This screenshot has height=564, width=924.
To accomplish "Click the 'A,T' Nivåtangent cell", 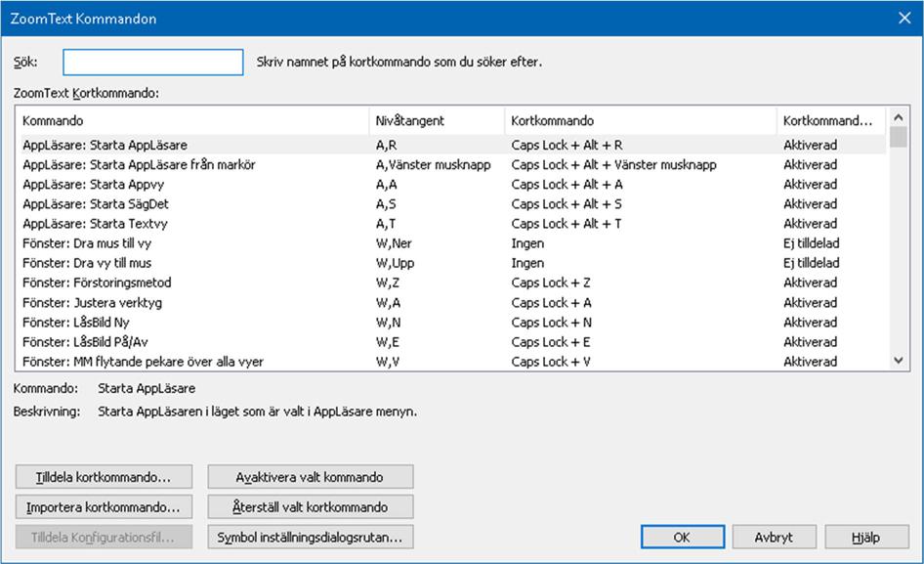I will coord(386,224).
